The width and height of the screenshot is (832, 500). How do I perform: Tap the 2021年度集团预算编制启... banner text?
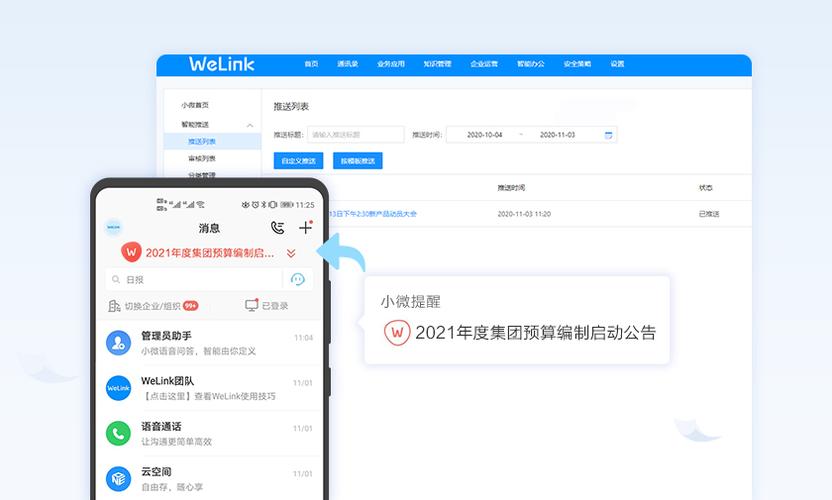(x=210, y=253)
